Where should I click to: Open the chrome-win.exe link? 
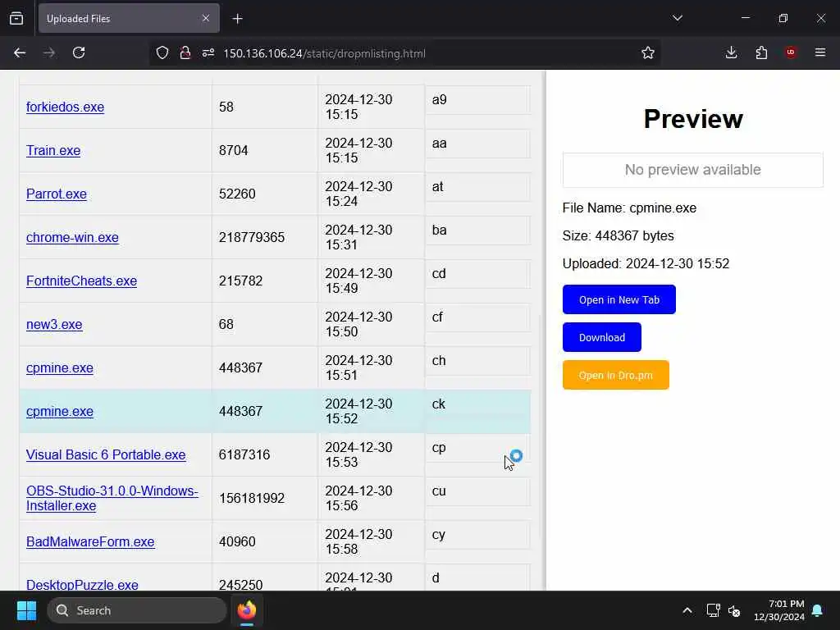click(72, 237)
